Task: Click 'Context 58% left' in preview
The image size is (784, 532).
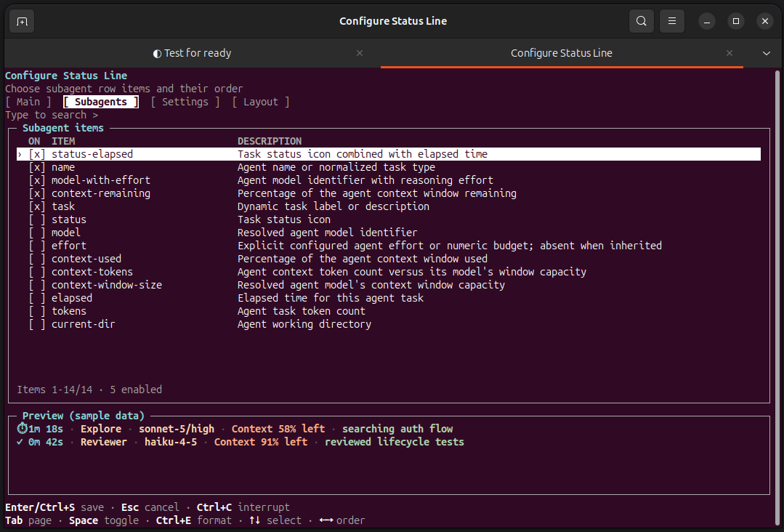Action: pyautogui.click(x=278, y=429)
